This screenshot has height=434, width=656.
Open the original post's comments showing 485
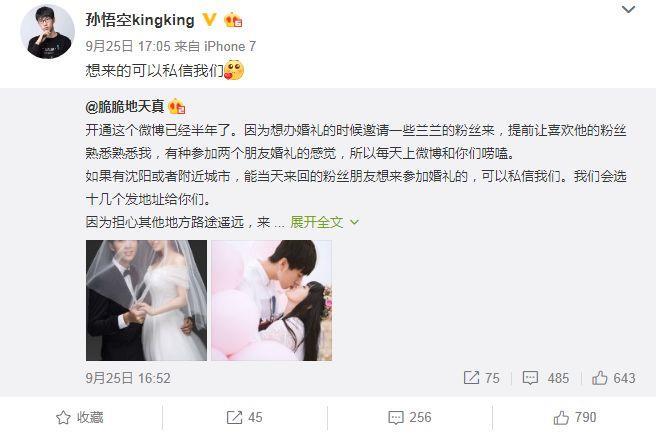click(546, 378)
